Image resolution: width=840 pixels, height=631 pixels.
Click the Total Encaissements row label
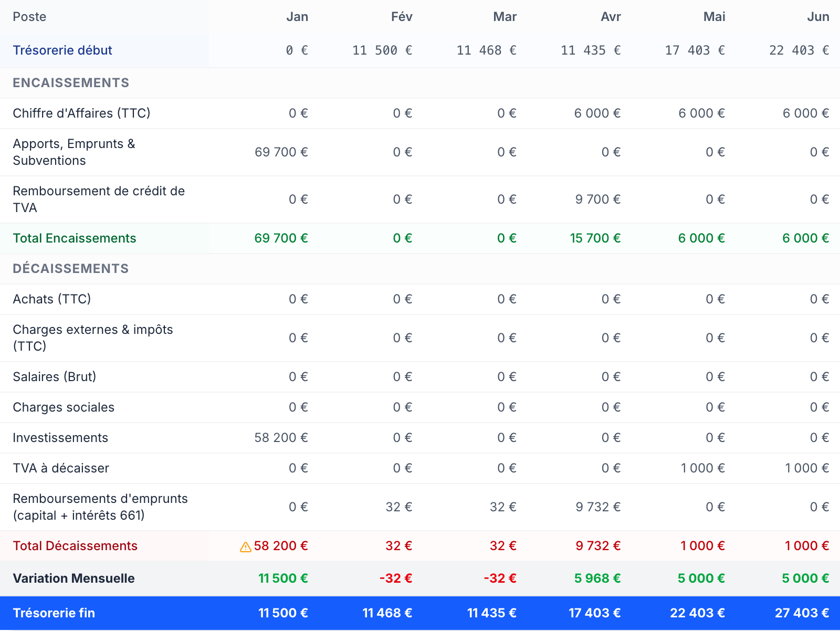75,238
